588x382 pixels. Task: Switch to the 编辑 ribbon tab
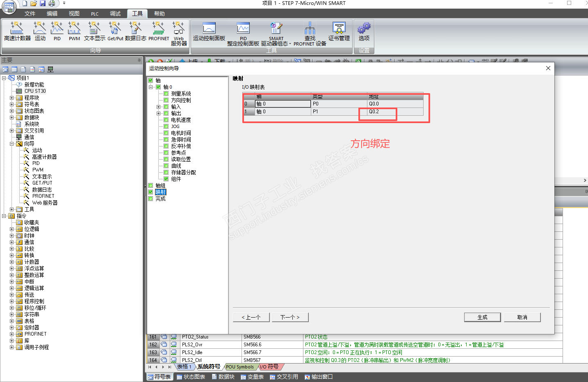pos(52,14)
